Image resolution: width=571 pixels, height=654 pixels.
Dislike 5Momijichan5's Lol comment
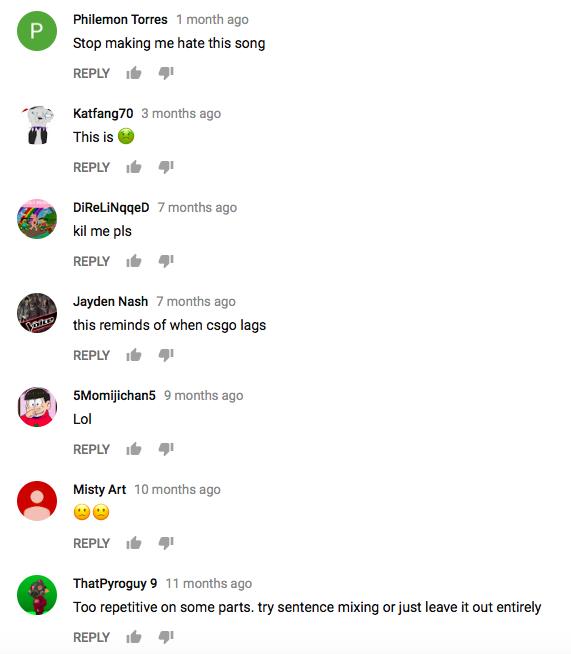coord(166,449)
